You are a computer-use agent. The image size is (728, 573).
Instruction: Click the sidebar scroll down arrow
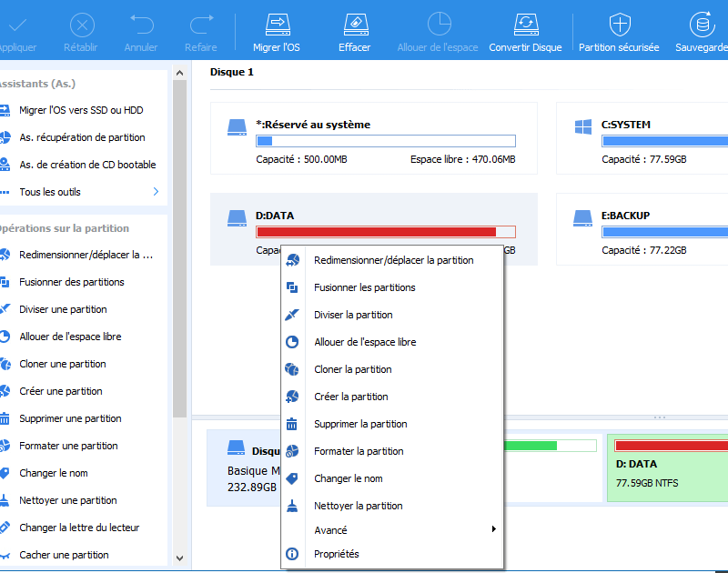click(179, 558)
